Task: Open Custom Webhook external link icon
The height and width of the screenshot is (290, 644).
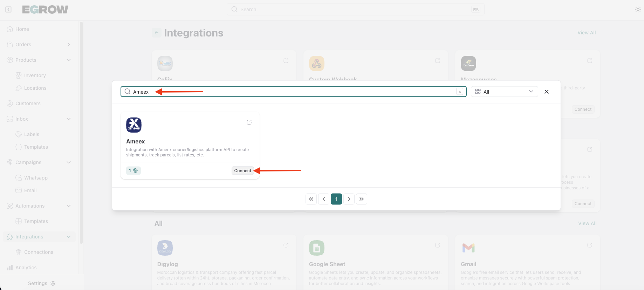Action: coord(438,61)
